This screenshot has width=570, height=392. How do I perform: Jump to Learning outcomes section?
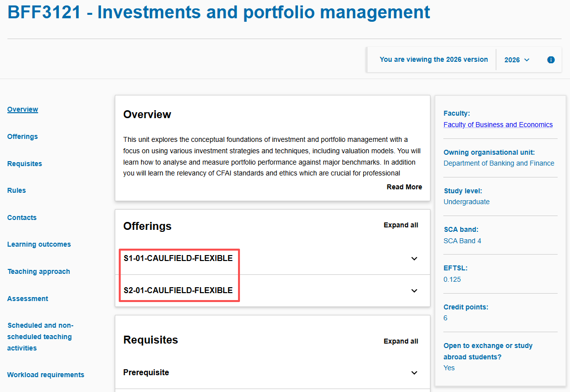pyautogui.click(x=39, y=244)
